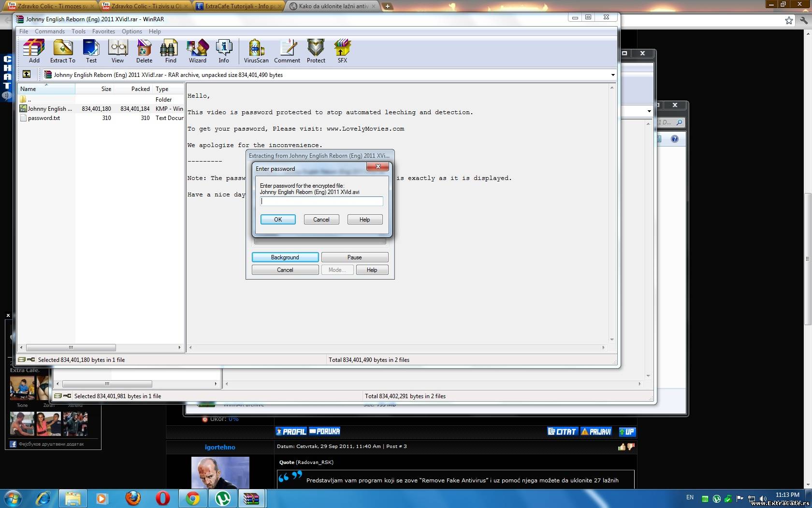The width and height of the screenshot is (812, 508).
Task: Open WinRAR from the Windows taskbar
Action: (251, 498)
